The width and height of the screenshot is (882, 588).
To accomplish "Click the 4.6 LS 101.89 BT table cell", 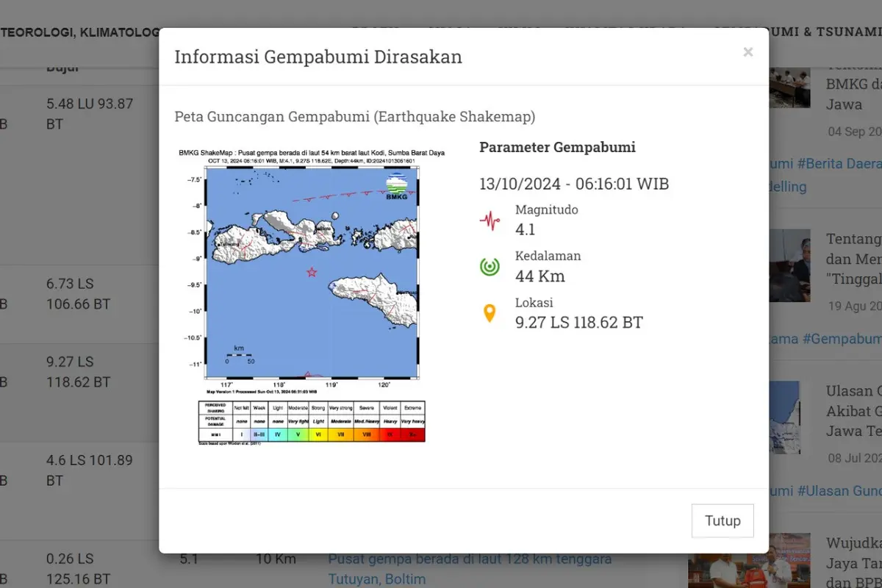I will [90, 470].
